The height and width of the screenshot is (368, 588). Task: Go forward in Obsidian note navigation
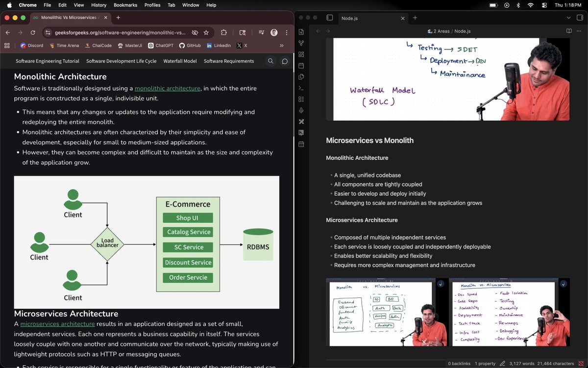[328, 31]
